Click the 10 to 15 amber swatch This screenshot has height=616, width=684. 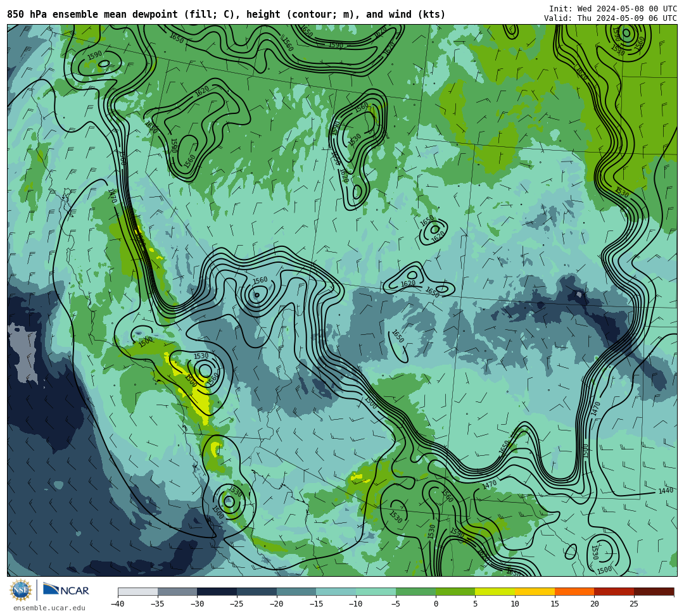[x=535, y=591]
